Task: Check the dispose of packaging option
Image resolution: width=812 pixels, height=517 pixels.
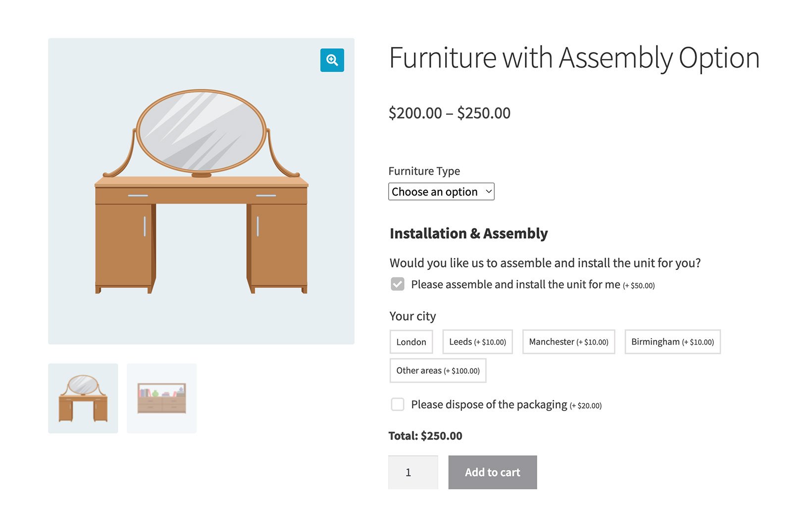Action: coord(398,405)
